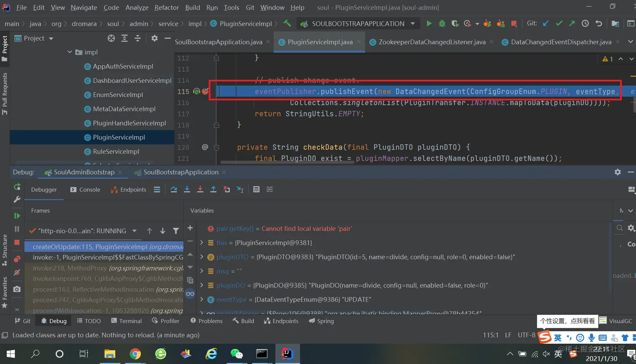The width and height of the screenshot is (636, 364).
Task: Open the Navigate menu
Action: point(84,8)
